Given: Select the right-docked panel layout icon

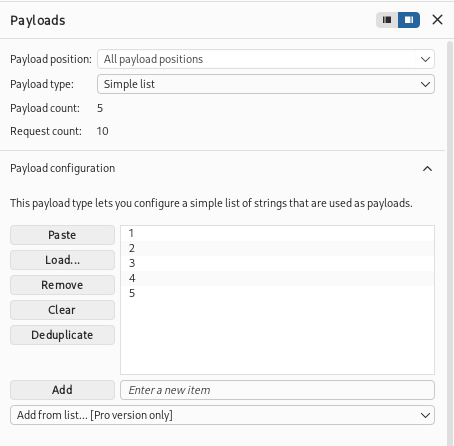Looking at the screenshot, I should (409, 20).
